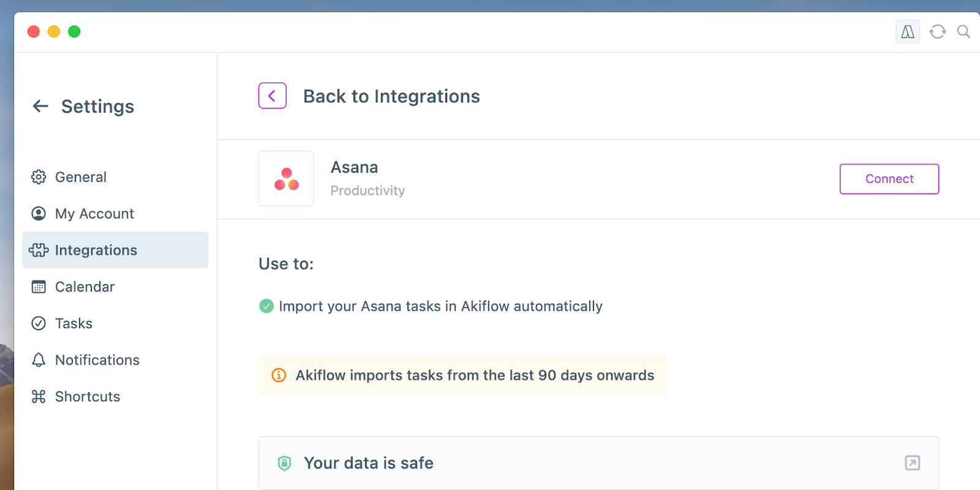Viewport: 980px width, 490px height.
Task: Open the external link icon for data safety
Action: (x=912, y=463)
